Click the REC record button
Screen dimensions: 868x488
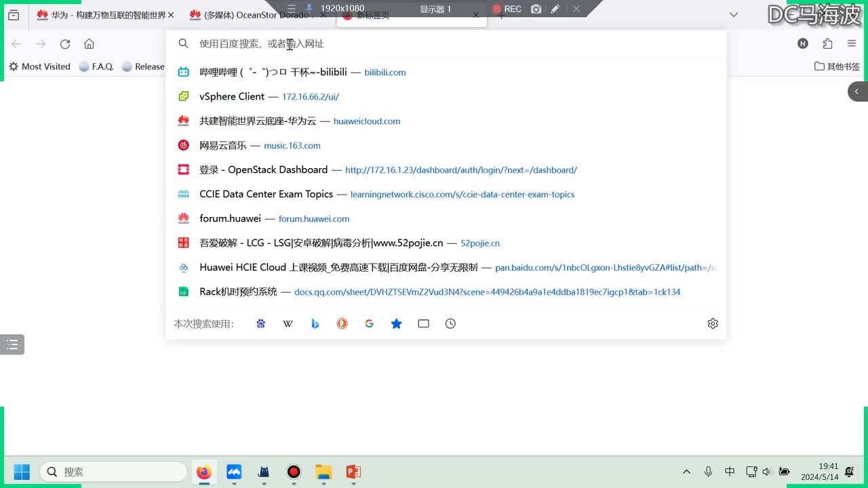(x=507, y=9)
